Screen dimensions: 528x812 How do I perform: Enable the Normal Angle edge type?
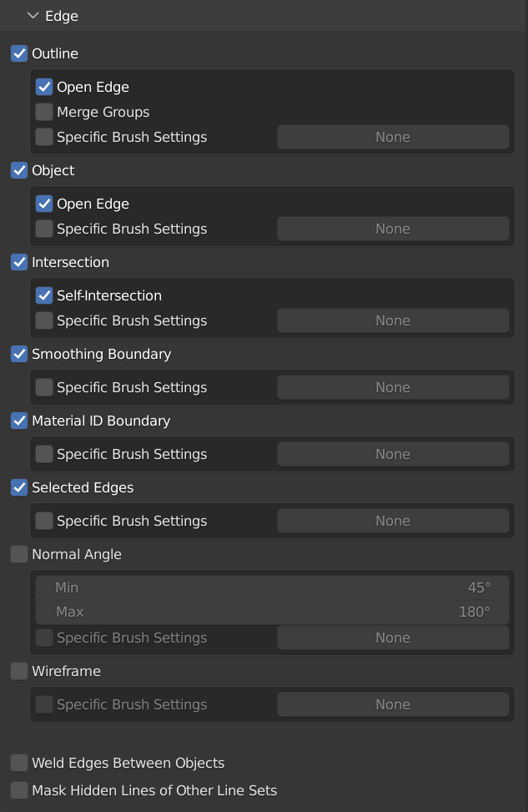point(19,554)
